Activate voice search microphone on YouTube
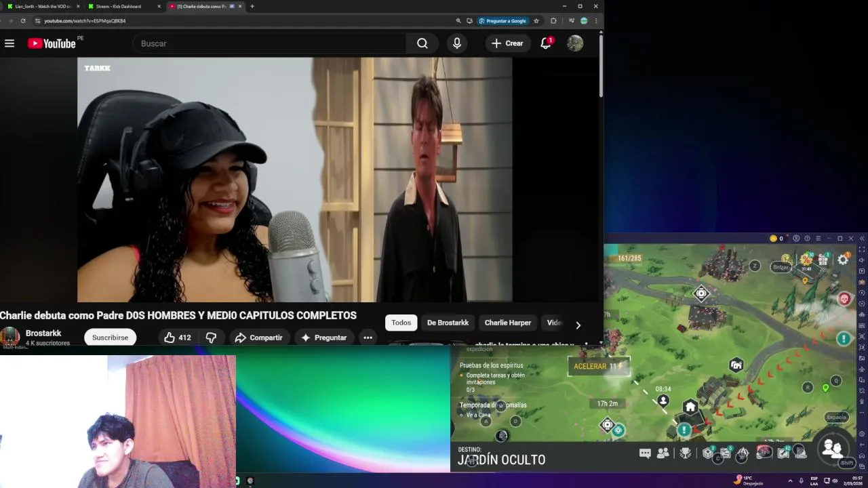The image size is (868, 488). point(457,43)
